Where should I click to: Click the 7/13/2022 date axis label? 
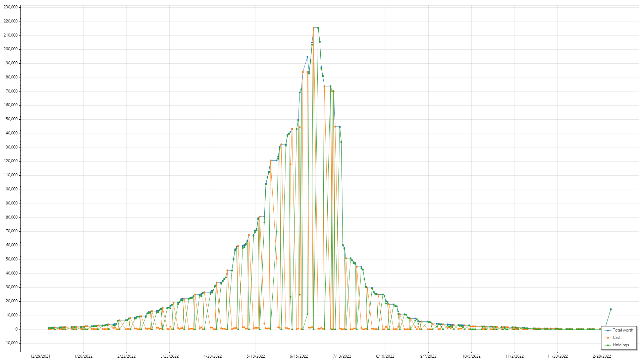point(342,356)
